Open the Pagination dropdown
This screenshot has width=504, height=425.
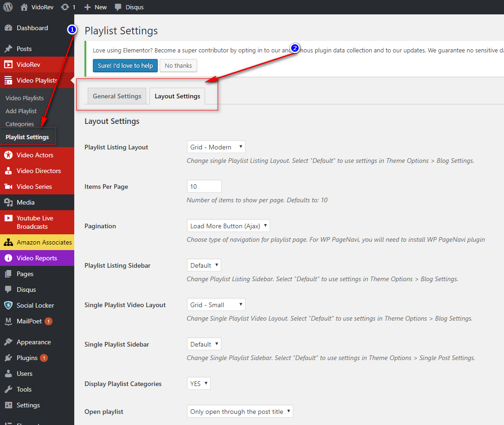click(228, 226)
